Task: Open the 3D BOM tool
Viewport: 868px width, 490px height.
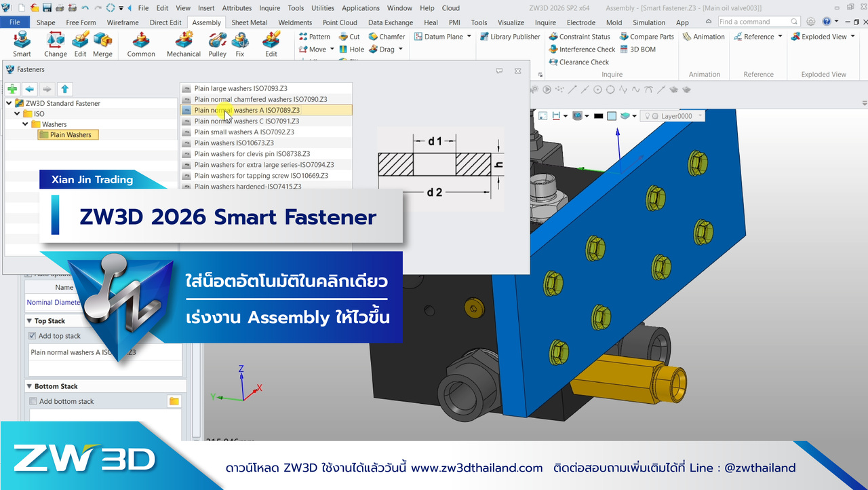Action: tap(637, 50)
